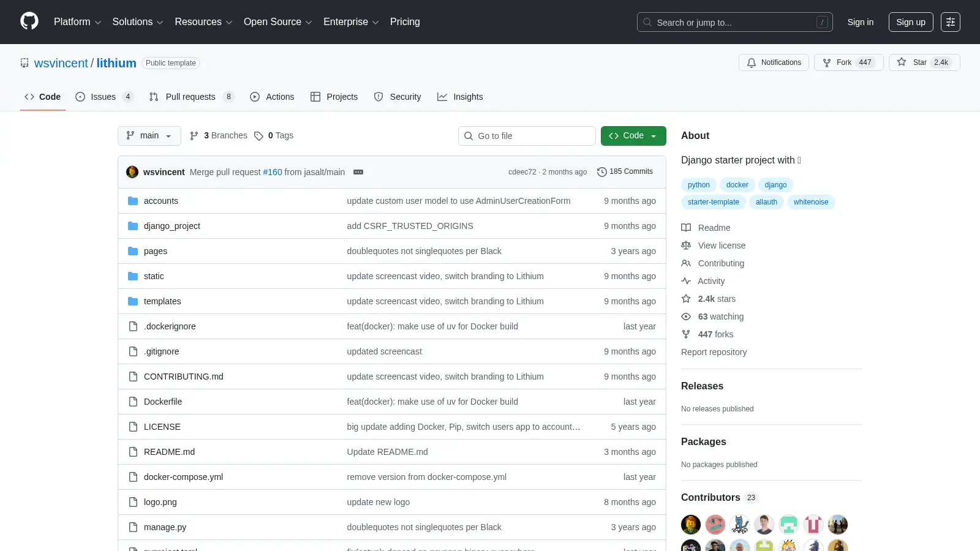Open the main branch selector dropdown
The height and width of the screenshot is (551, 980).
149,136
